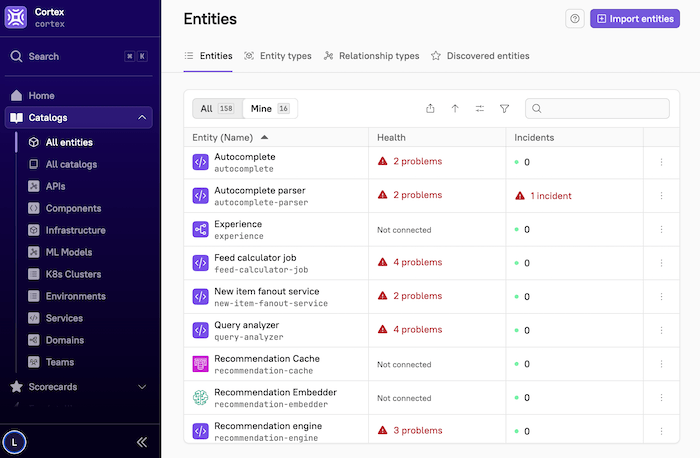Click the export share icon
The image size is (700, 458).
point(430,108)
